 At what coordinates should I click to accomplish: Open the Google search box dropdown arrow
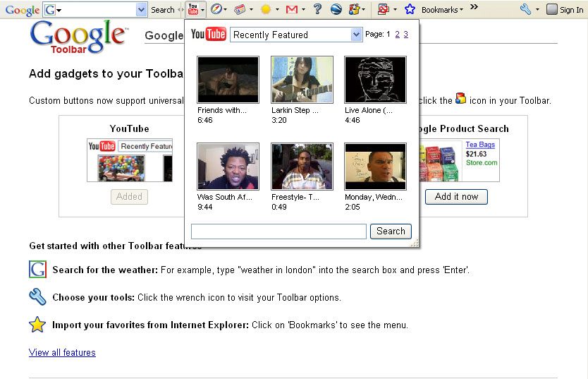pyautogui.click(x=141, y=10)
